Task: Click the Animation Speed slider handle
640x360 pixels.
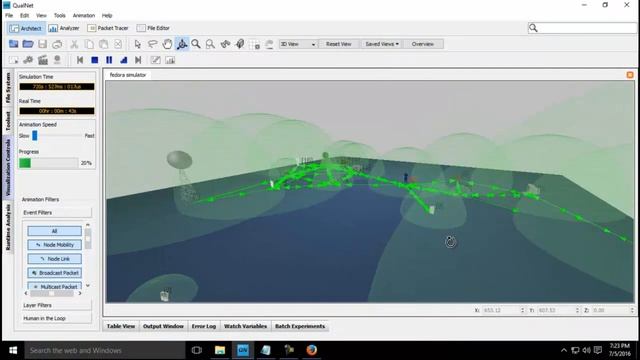Action: (35, 136)
